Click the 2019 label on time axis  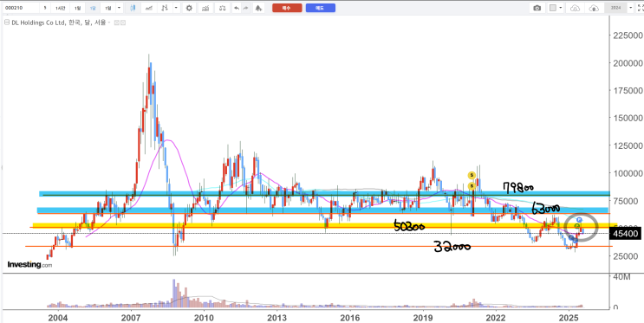coord(422,318)
